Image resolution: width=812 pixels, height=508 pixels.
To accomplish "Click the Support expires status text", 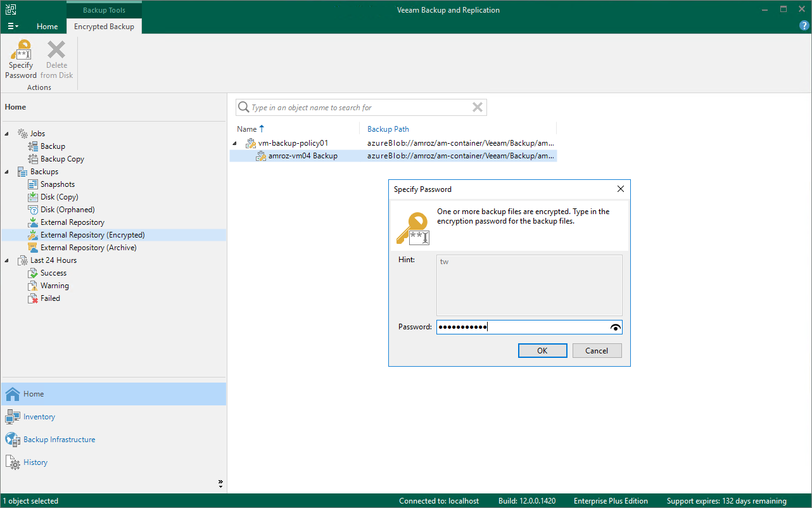I will coord(726,501).
